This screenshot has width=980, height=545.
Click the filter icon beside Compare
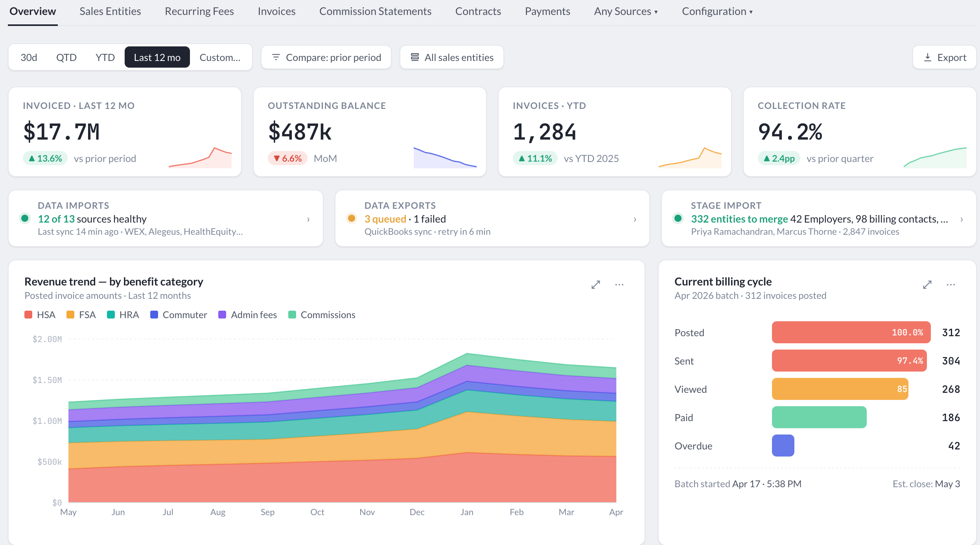coord(276,57)
